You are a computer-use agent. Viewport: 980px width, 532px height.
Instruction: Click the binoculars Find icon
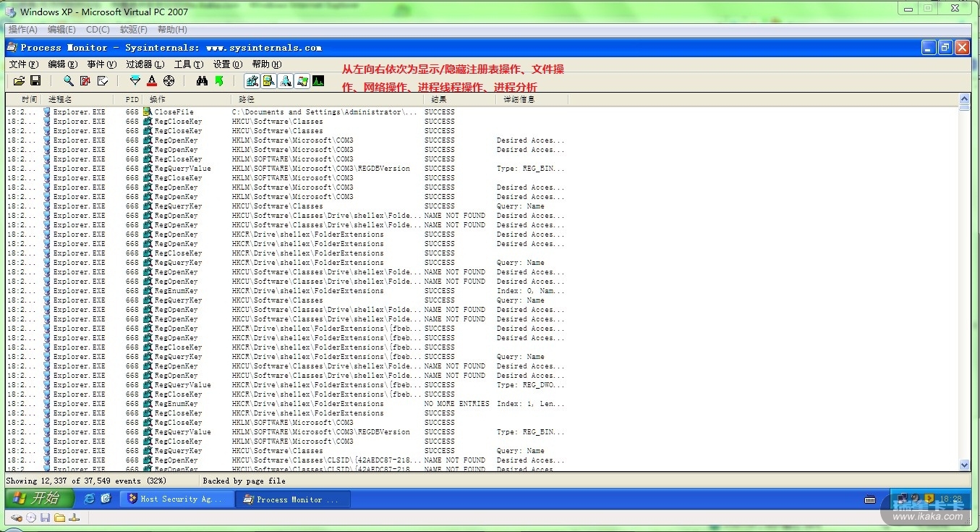pos(203,81)
